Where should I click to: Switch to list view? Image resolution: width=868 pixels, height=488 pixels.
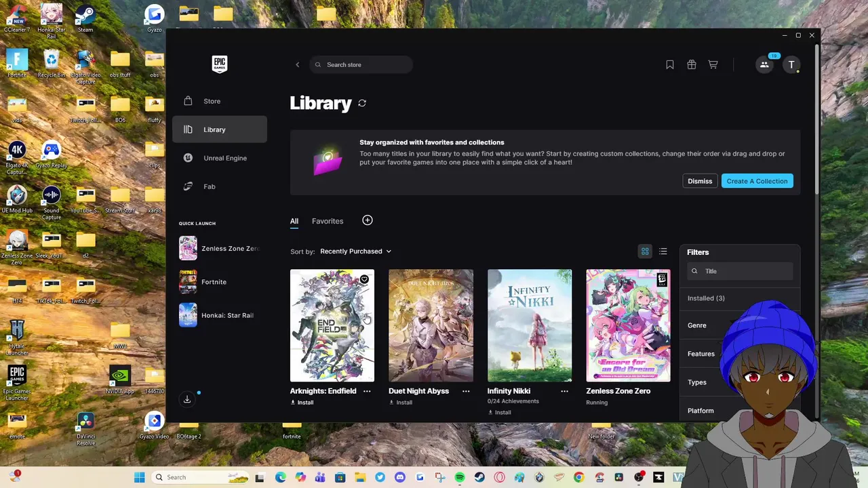663,251
